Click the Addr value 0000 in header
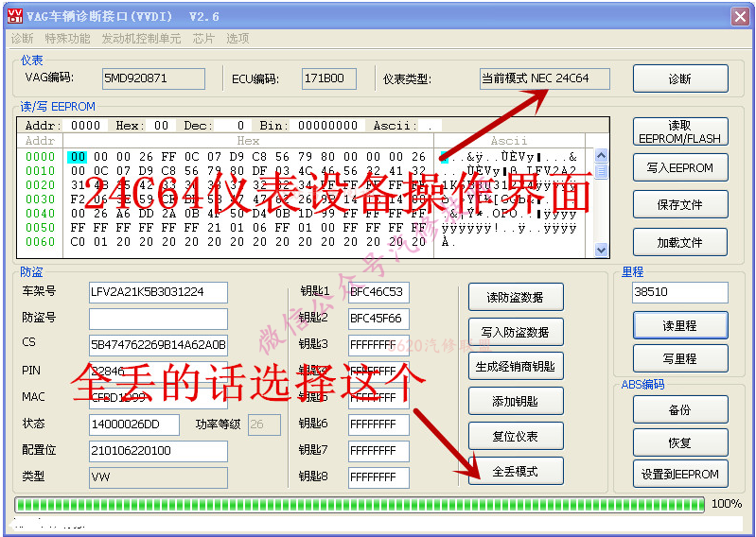Image resolution: width=756 pixels, height=537 pixels. [x=85, y=126]
